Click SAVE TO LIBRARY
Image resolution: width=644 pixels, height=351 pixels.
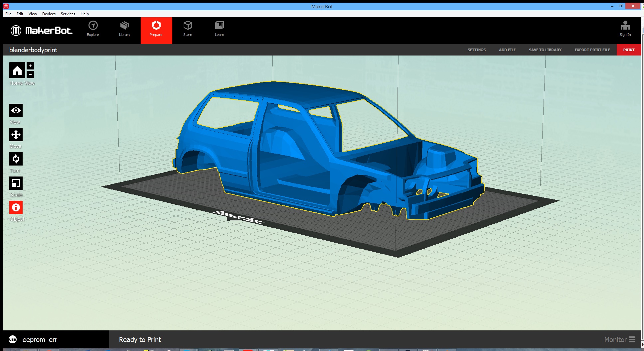545,50
